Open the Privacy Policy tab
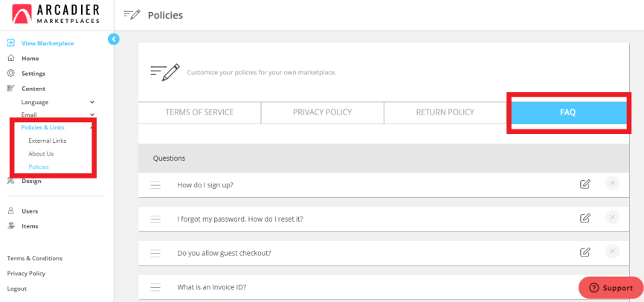This screenshot has height=302, width=644. 323,112
